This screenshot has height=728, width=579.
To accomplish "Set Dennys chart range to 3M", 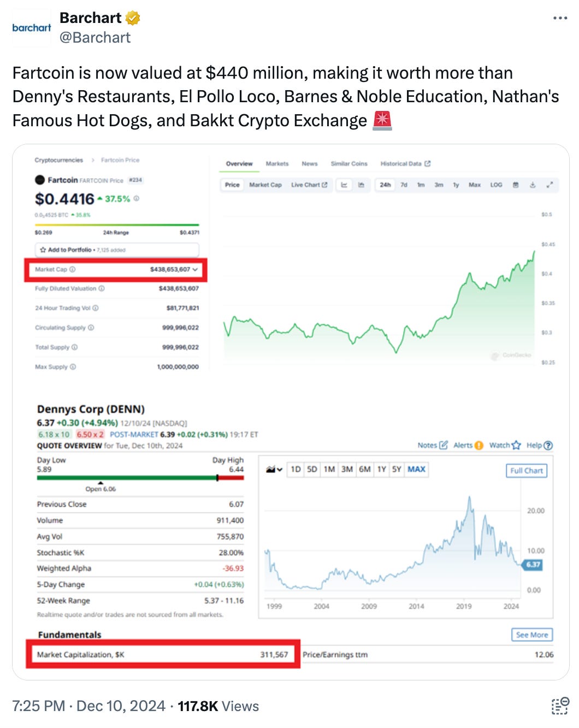I will tap(347, 469).
